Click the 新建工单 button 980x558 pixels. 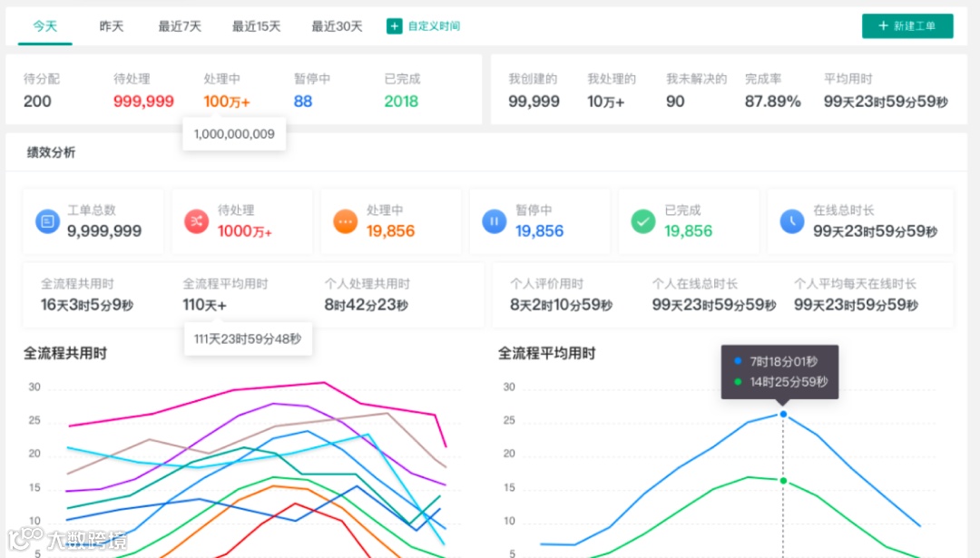point(907,25)
